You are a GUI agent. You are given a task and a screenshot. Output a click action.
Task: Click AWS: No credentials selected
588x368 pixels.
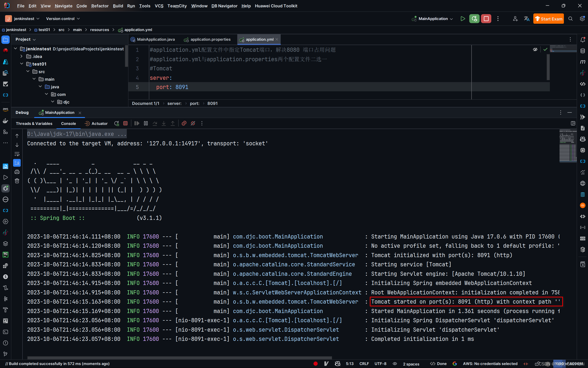(x=490, y=364)
